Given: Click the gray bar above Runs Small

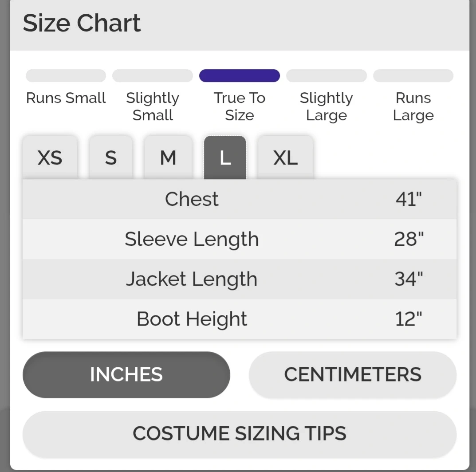Looking at the screenshot, I should [x=66, y=76].
